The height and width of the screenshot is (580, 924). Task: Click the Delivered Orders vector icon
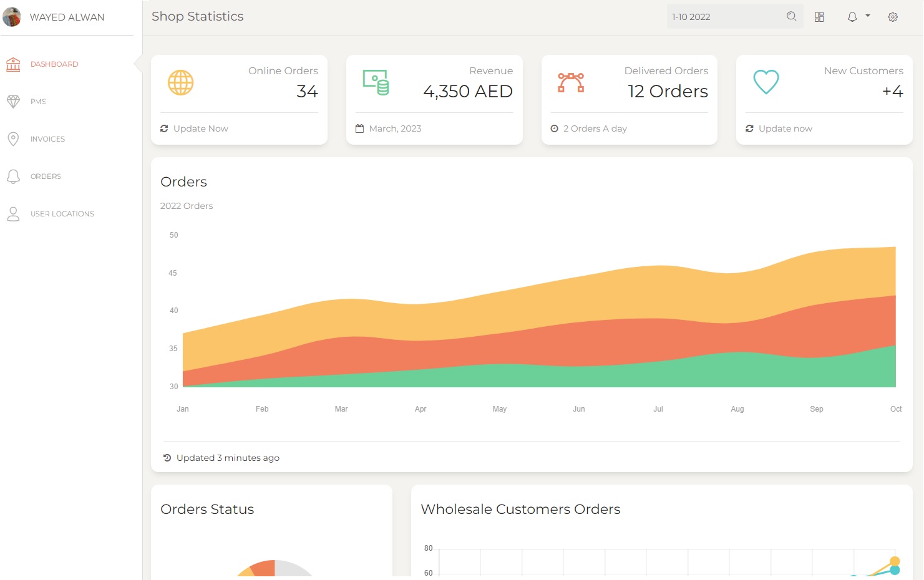[x=571, y=82]
